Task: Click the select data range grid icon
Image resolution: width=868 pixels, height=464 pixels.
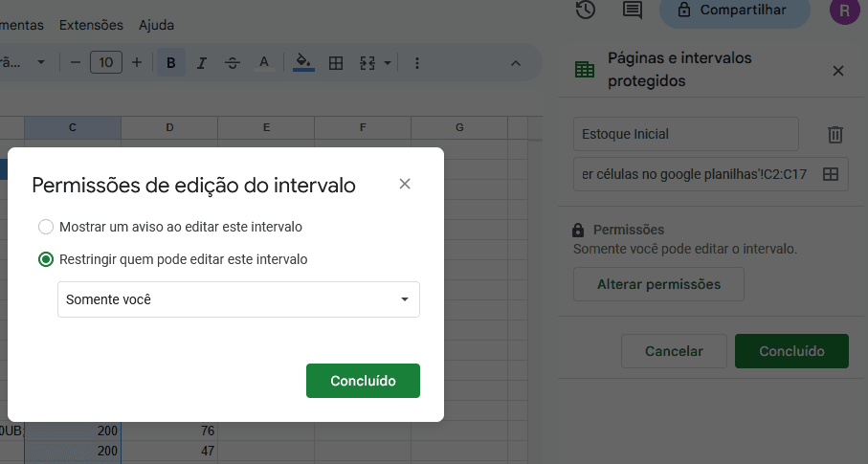Action: point(831,174)
